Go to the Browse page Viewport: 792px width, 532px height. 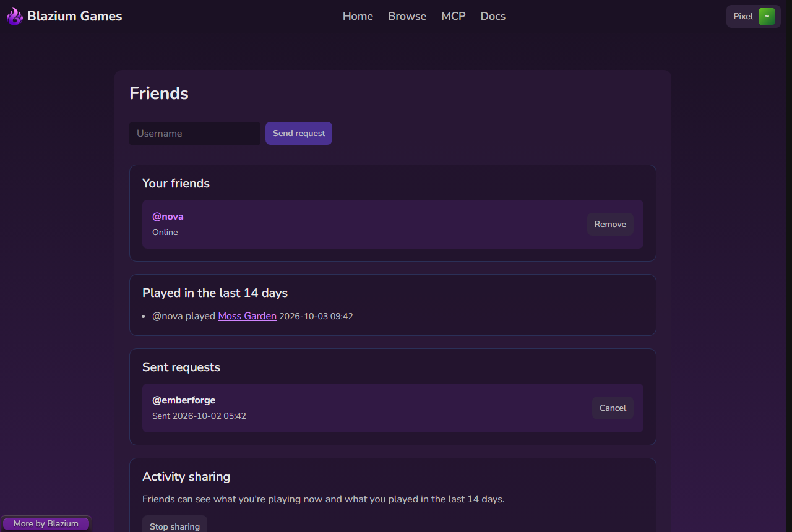[407, 16]
